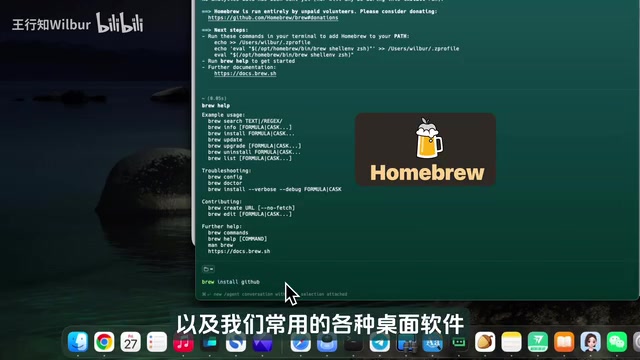Click the 'man brew' line
This screenshot has height=360, width=640.
point(220,245)
